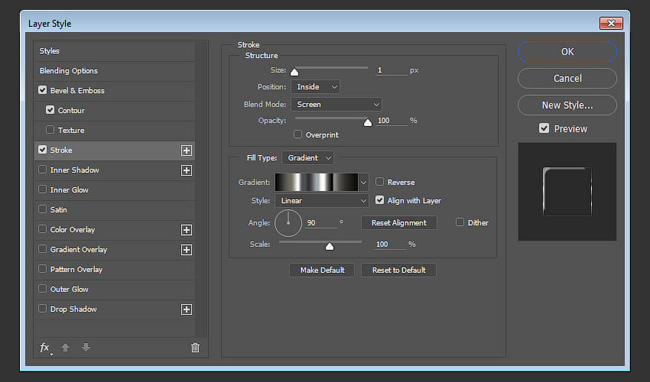Turn on Pattern Overlay checkbox
Viewport: 650px width, 382px height.
pyautogui.click(x=42, y=269)
